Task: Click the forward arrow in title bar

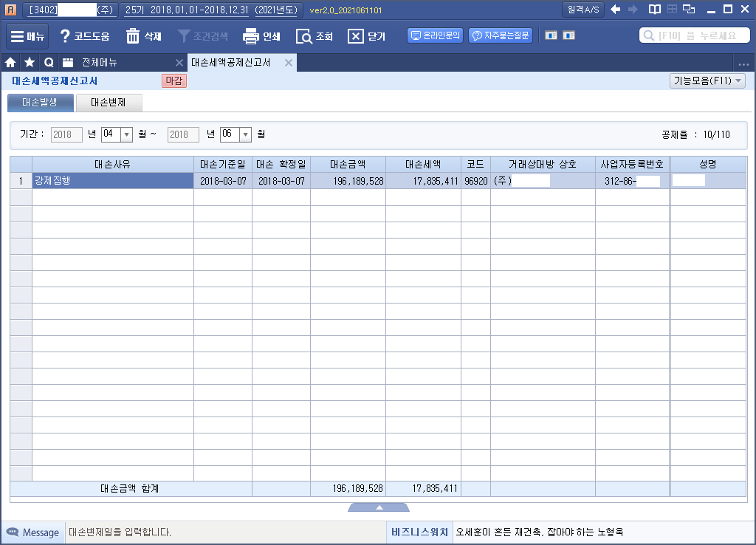Action: [x=633, y=9]
